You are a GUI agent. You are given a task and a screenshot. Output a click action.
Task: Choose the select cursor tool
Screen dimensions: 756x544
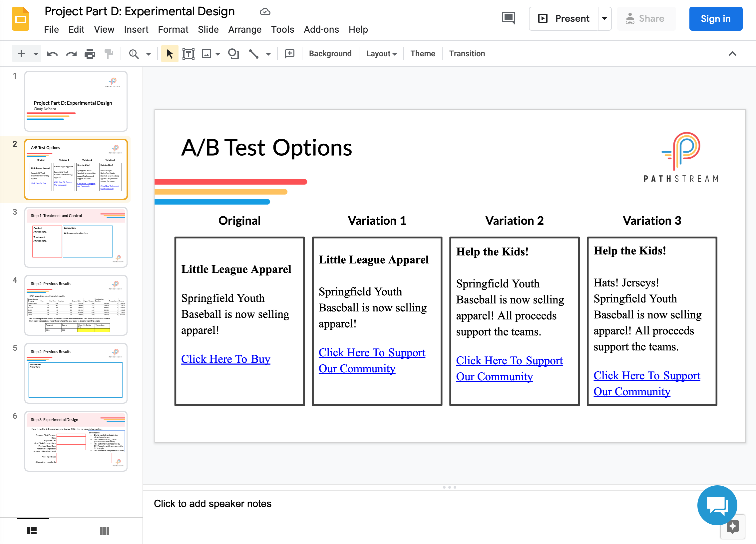click(x=170, y=54)
